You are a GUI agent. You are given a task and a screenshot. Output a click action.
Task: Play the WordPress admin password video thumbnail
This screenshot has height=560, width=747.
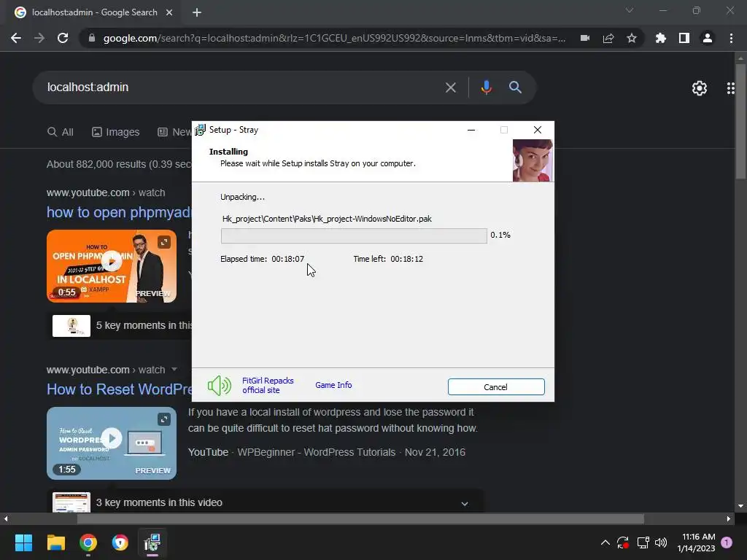(112, 438)
